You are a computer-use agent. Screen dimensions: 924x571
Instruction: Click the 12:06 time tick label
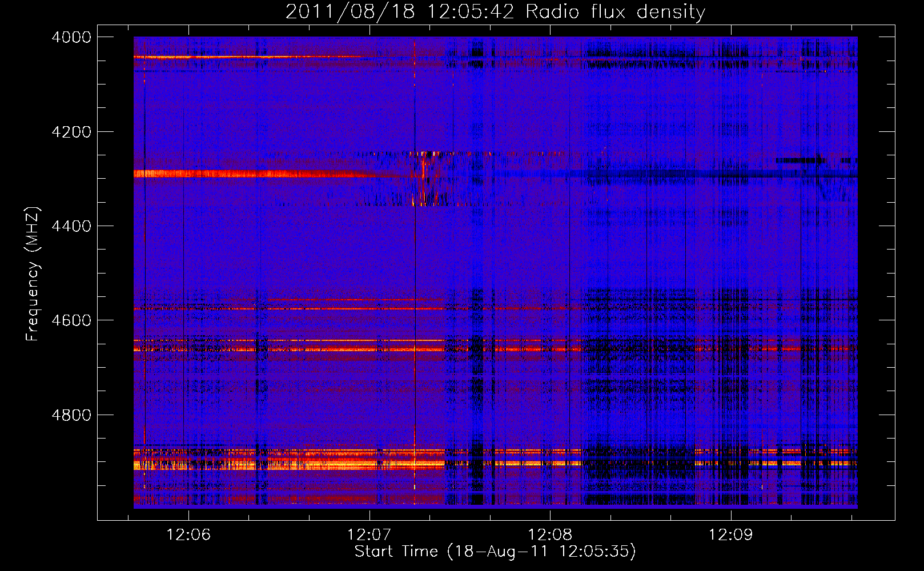coord(188,534)
